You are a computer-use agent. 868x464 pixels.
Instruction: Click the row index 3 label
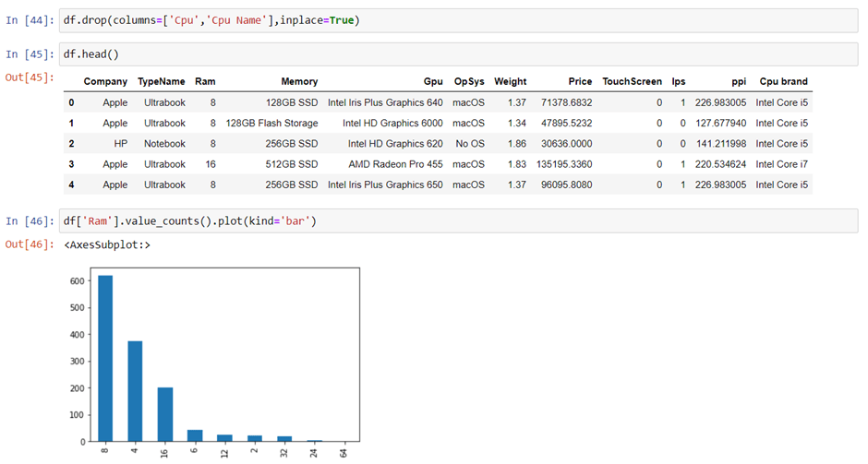click(71, 164)
